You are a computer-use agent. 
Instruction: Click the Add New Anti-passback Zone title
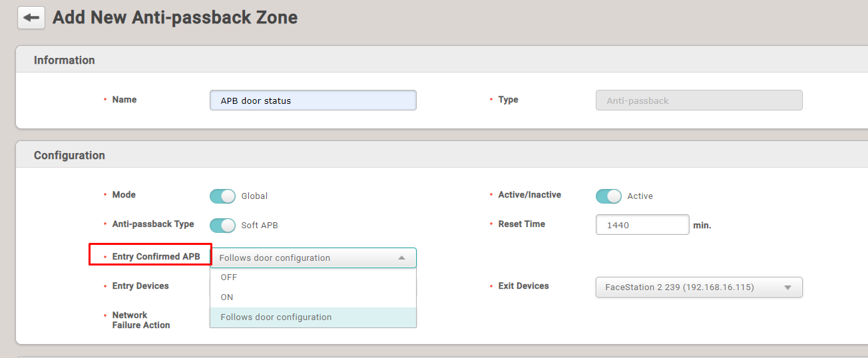point(175,18)
